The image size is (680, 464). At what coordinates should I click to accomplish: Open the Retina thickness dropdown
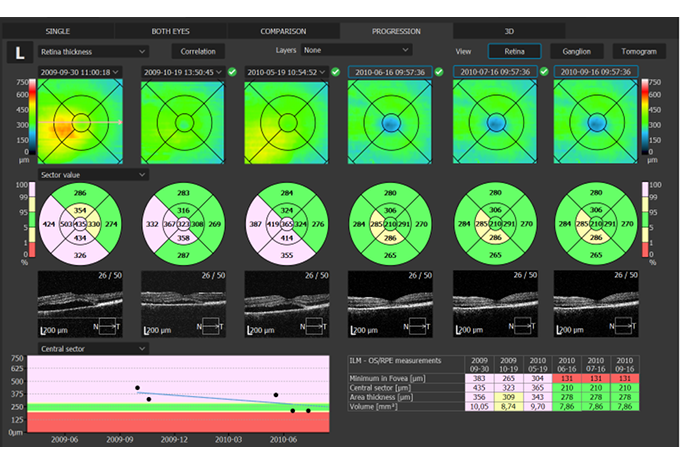pyautogui.click(x=92, y=51)
